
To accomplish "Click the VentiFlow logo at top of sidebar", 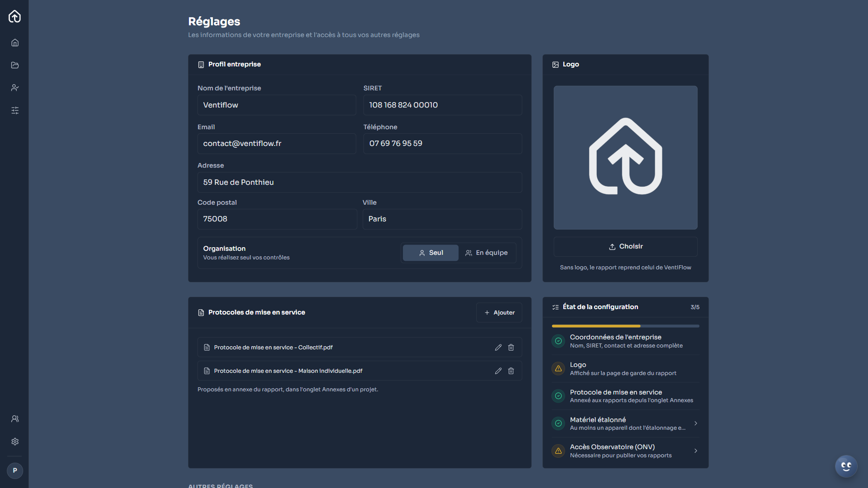I will (x=14, y=16).
